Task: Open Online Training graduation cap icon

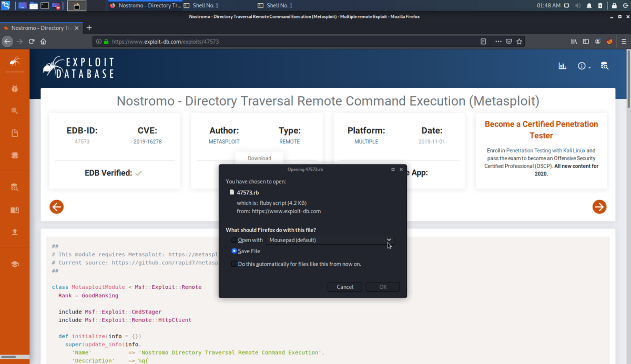Action: [x=15, y=264]
